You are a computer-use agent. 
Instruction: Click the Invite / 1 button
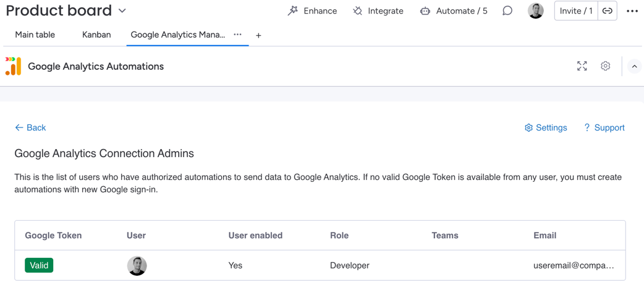(576, 11)
